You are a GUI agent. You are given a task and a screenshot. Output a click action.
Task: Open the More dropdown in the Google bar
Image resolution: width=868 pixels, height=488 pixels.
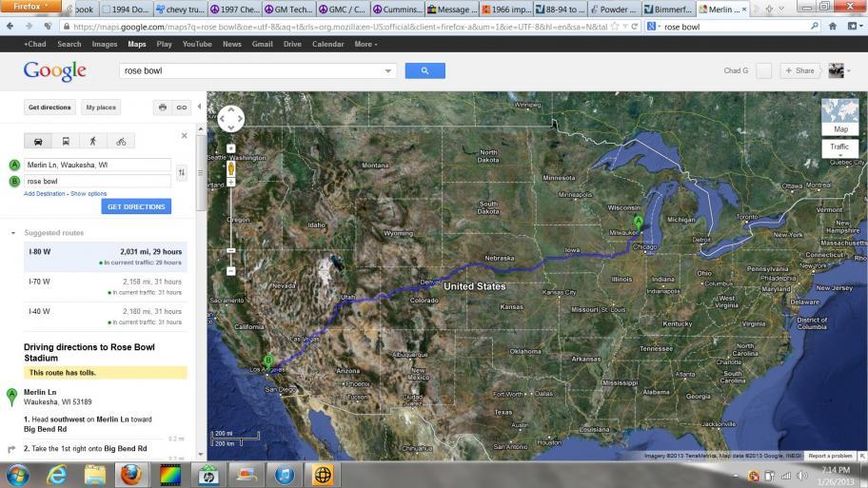tap(365, 45)
